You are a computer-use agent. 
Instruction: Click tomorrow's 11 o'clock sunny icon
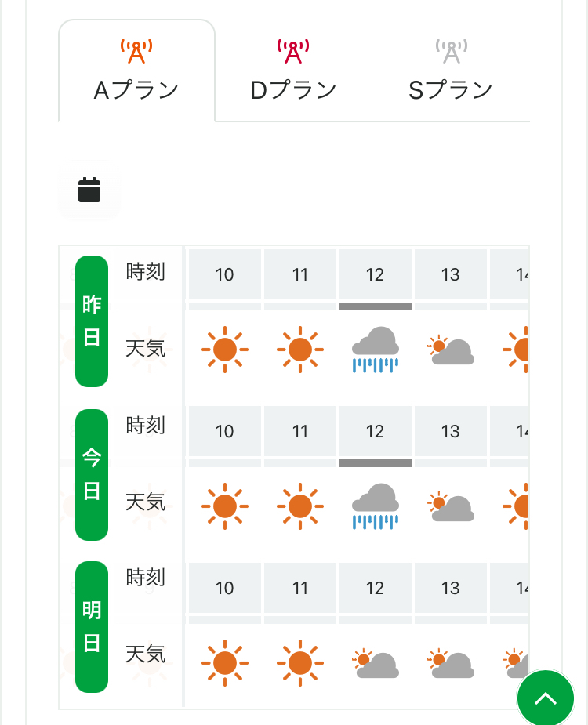pyautogui.click(x=300, y=664)
